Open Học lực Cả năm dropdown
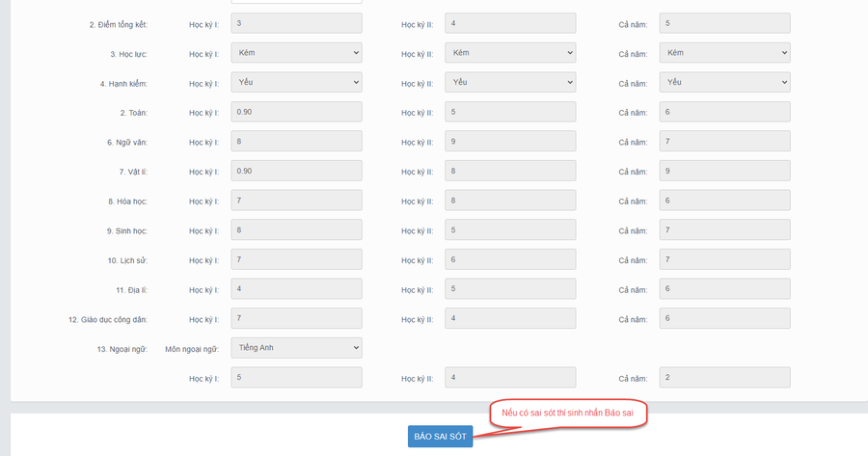 724,53
